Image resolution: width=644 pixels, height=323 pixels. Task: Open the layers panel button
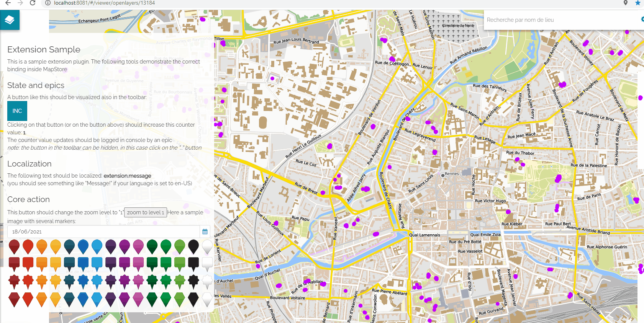coord(10,20)
